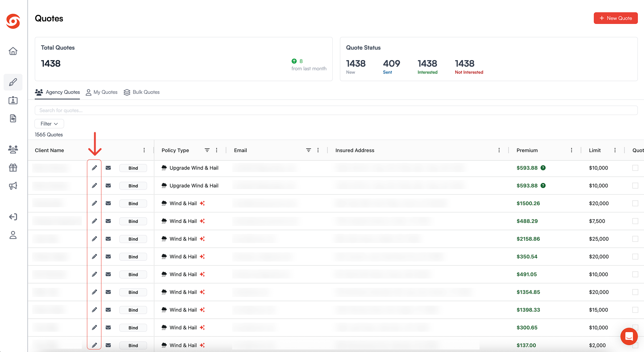Open Email column options menu

coord(318,150)
